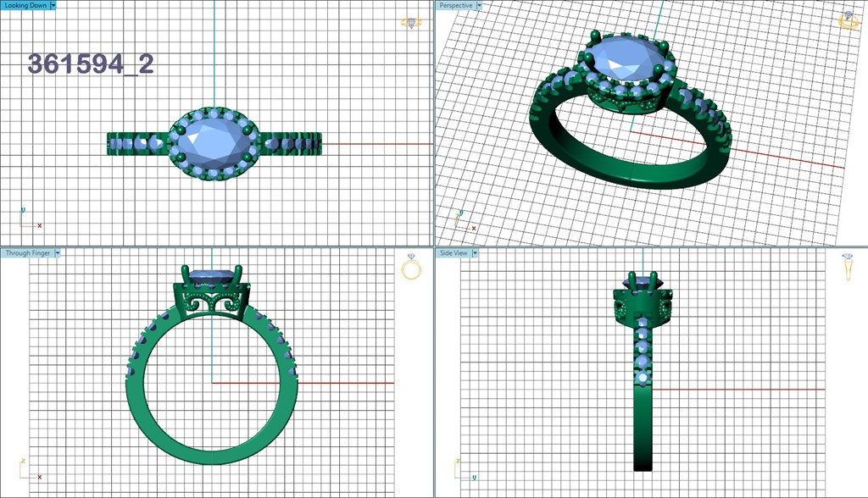Open the dropdown arrow beside Looking Down
The height and width of the screenshot is (498, 868).
53,5
